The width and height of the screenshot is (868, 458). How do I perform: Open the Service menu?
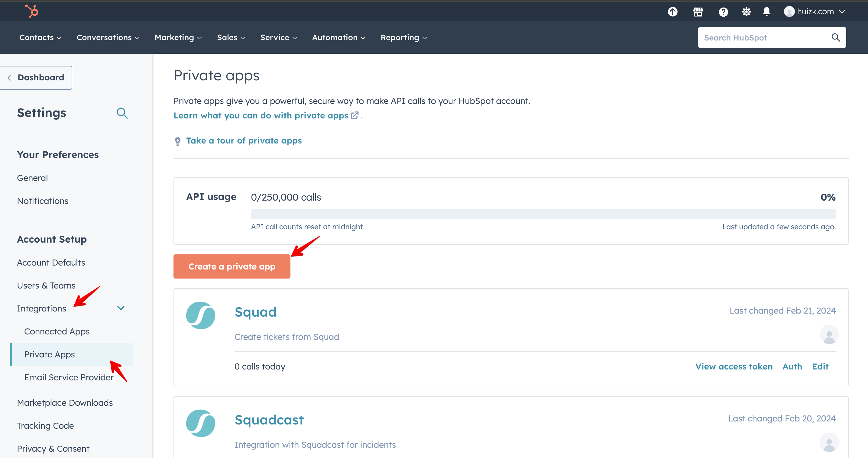pos(279,37)
